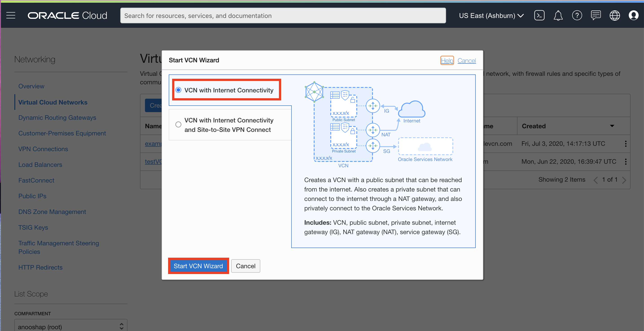644x331 pixels.
Task: Open the support chat icon
Action: 596,15
